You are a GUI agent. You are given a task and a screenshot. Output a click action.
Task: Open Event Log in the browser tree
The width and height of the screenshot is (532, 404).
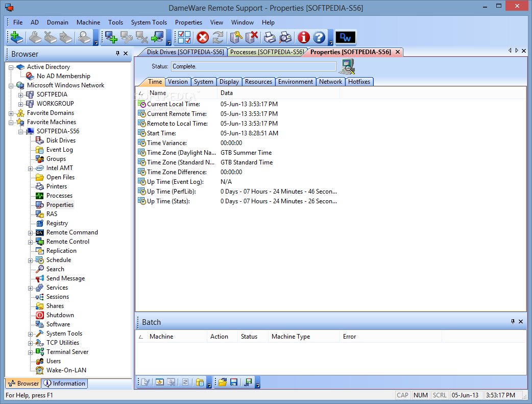[x=59, y=149]
